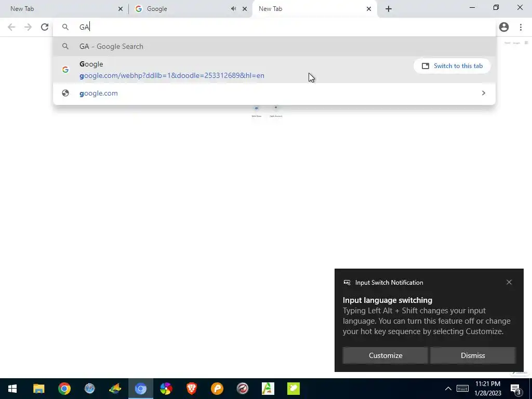Viewport: 532px width, 399px height.
Task: Open the red swirl taskbar app
Action: (x=242, y=389)
